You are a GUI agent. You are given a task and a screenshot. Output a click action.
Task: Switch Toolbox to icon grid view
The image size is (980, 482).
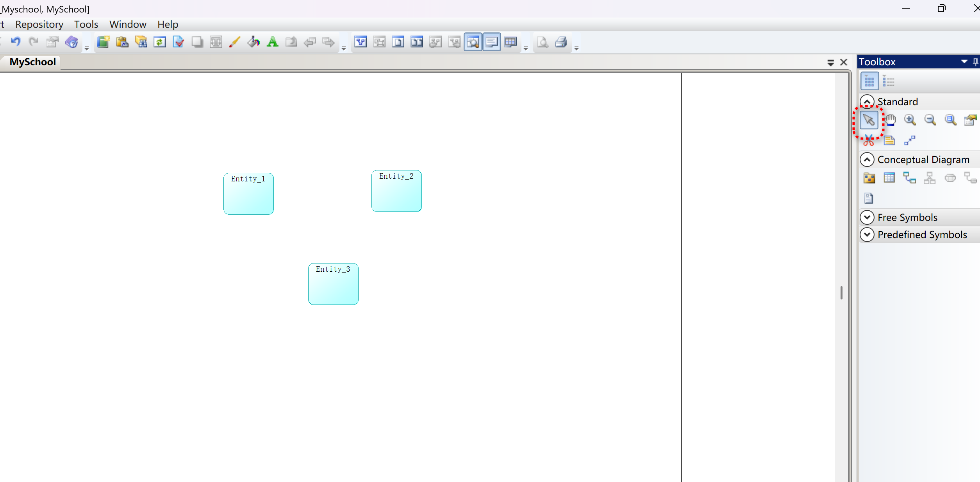point(869,81)
